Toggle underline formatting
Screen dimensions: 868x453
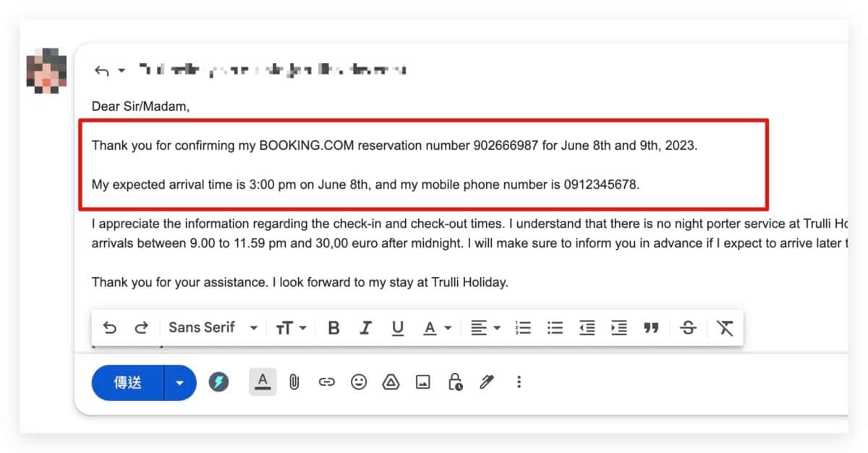[397, 329]
